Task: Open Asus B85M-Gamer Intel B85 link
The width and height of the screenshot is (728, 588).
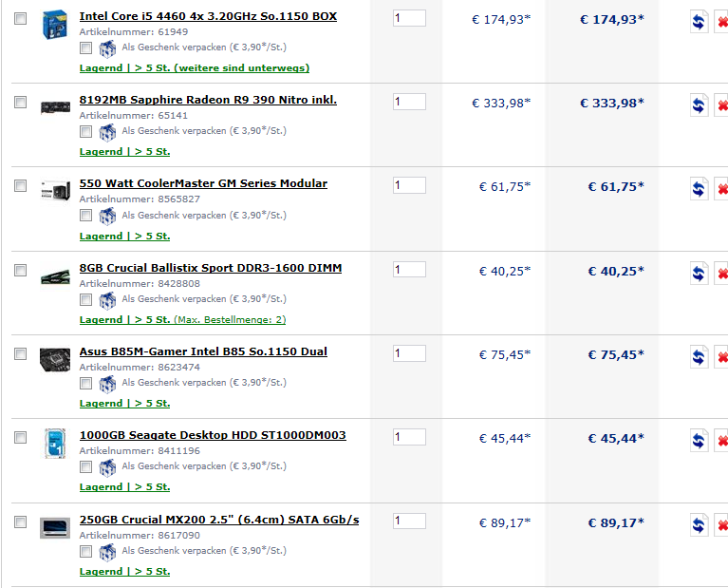Action: pos(203,351)
